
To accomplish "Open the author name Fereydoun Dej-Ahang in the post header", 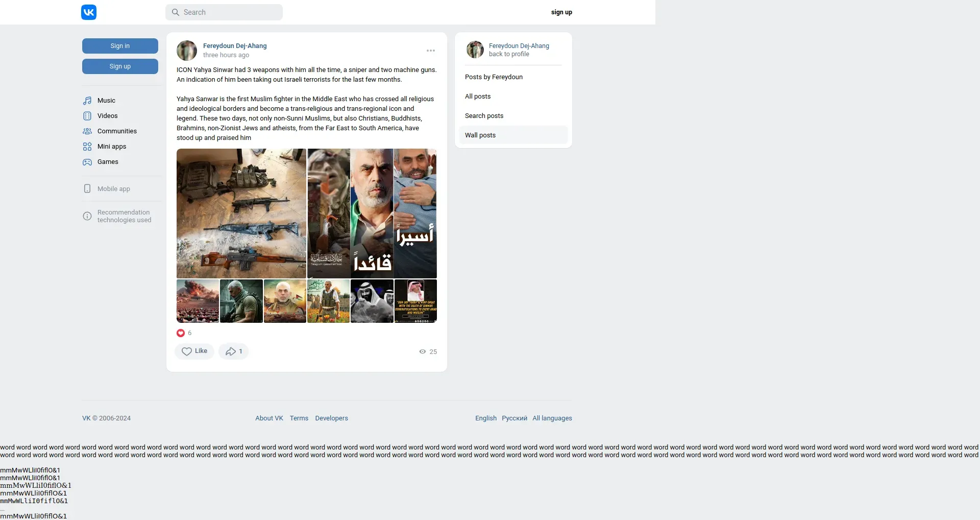I will click(x=235, y=46).
